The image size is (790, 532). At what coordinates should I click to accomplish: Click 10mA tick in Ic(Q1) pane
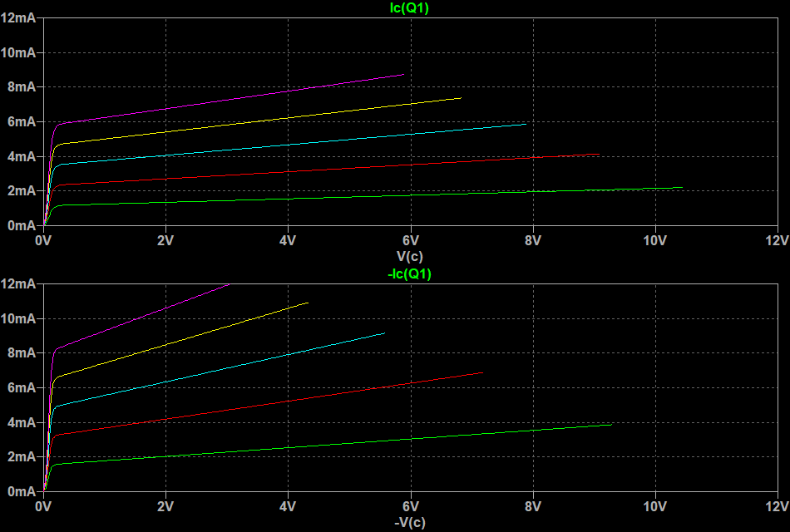click(x=18, y=52)
